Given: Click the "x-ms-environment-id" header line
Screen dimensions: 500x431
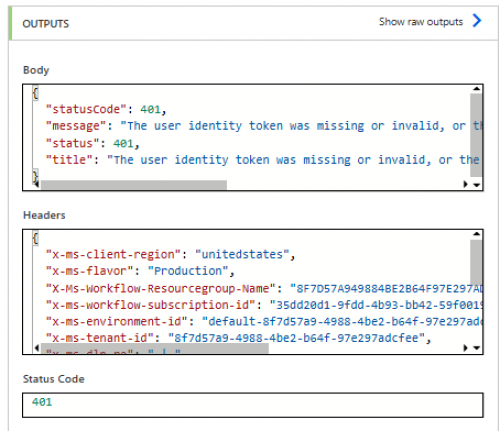Looking at the screenshot, I should click(x=264, y=322).
